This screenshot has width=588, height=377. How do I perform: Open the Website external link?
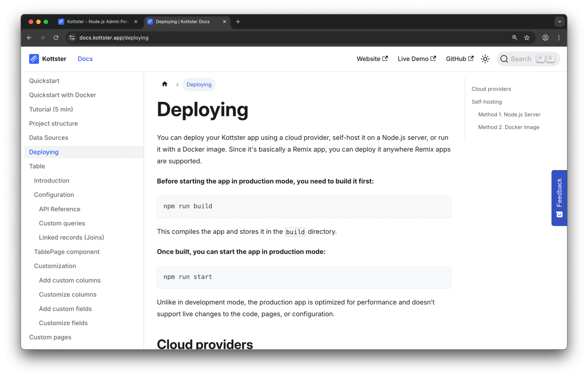372,59
